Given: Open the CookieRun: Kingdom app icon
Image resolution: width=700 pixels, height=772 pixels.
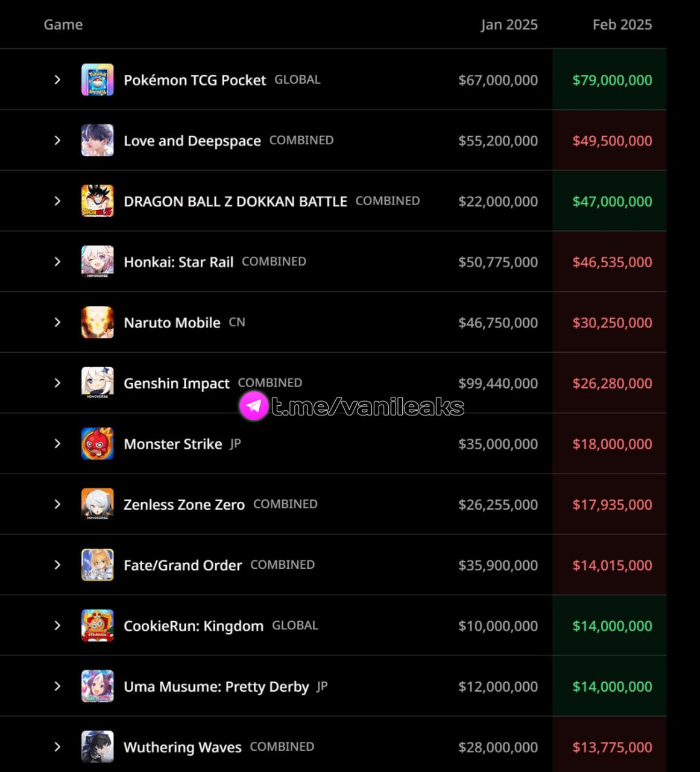Looking at the screenshot, I should coord(98,625).
